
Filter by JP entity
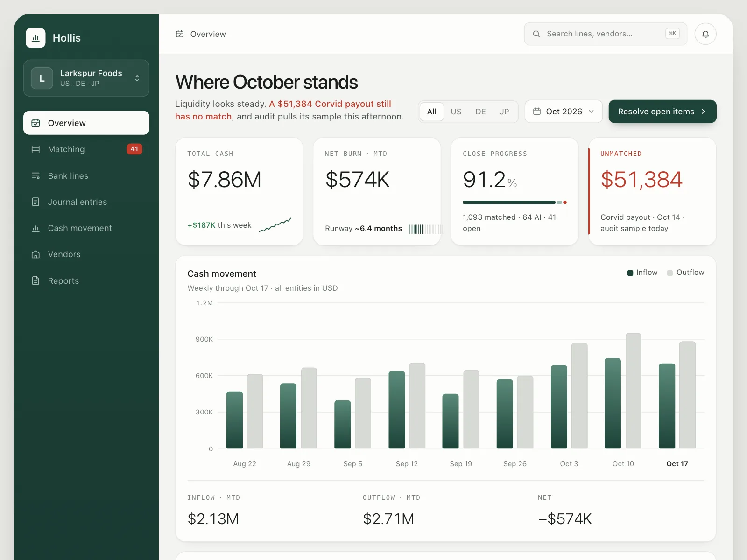505,112
